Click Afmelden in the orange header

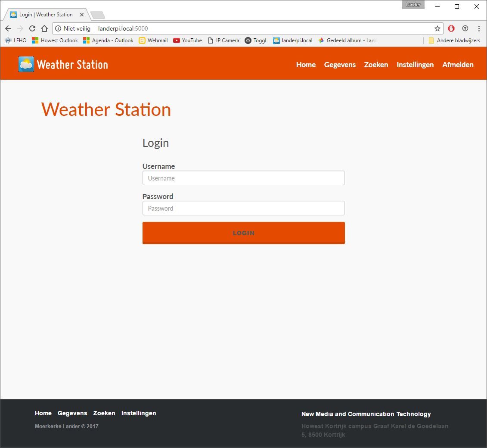pos(458,65)
